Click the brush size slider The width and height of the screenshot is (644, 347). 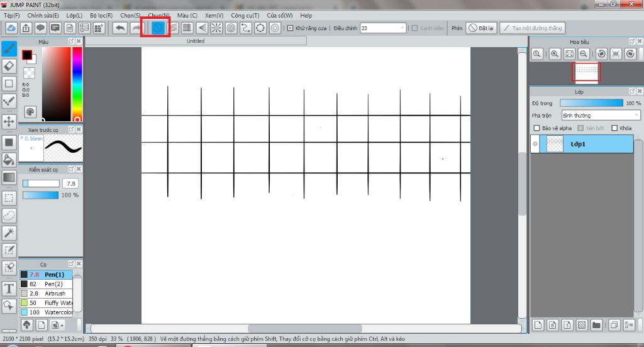41,184
